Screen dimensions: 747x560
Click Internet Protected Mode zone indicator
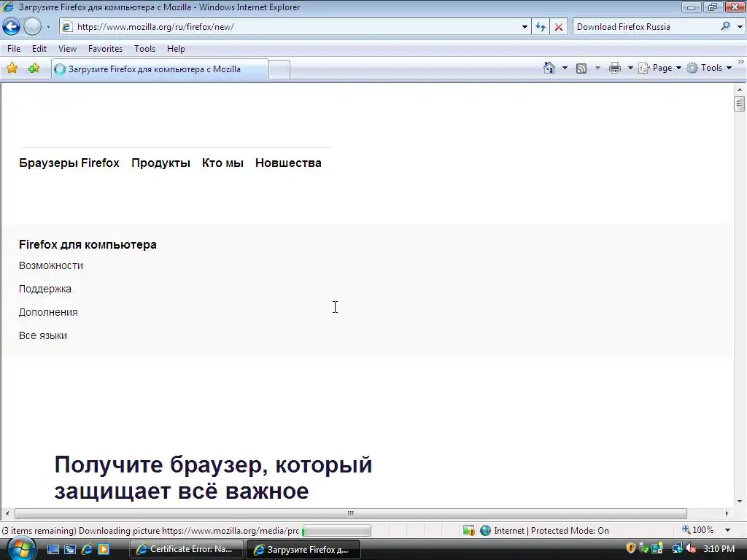click(x=545, y=531)
